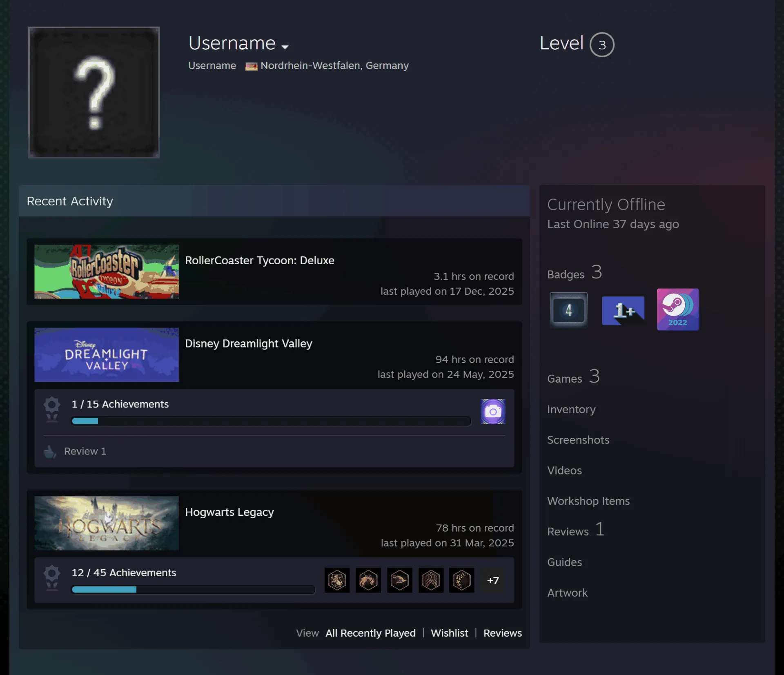The height and width of the screenshot is (675, 784).
Task: Open the Inventory section
Action: click(571, 409)
